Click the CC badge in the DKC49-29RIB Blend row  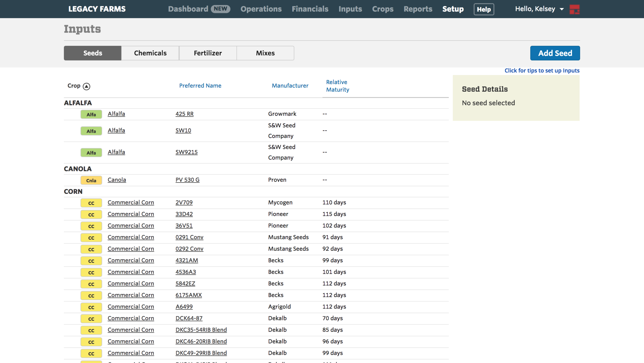coord(91,354)
